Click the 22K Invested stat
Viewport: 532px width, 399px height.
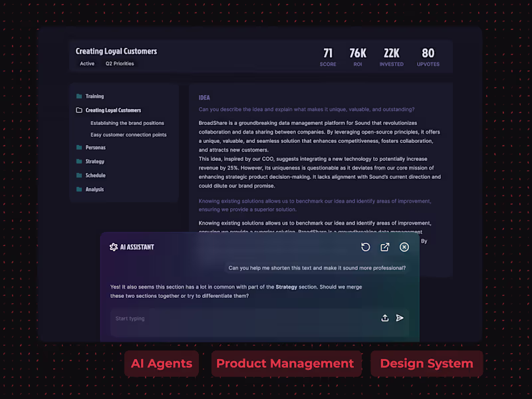pos(391,57)
